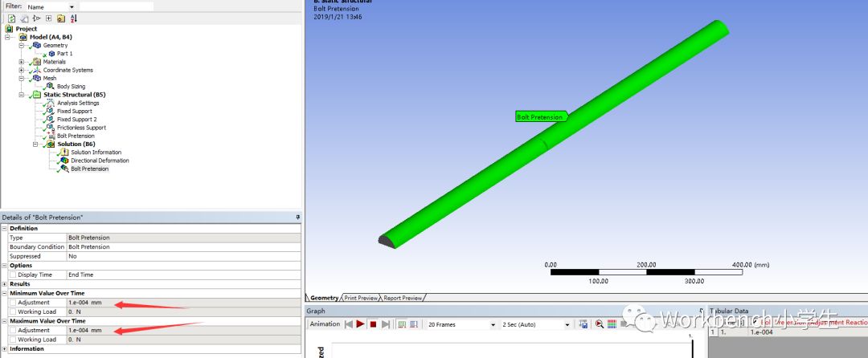Click the filter text input field
868x358 pixels.
coord(117,6)
